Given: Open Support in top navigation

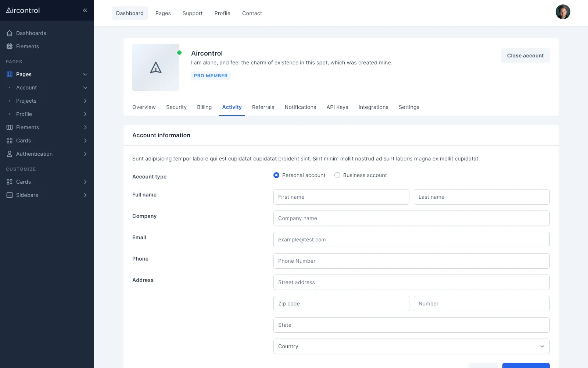Looking at the screenshot, I should click(x=193, y=13).
